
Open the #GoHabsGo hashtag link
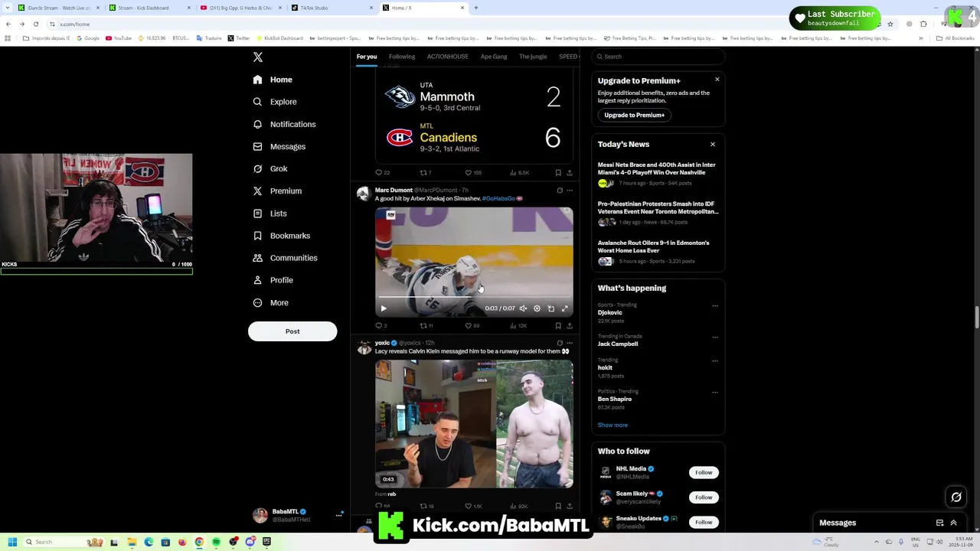point(498,198)
